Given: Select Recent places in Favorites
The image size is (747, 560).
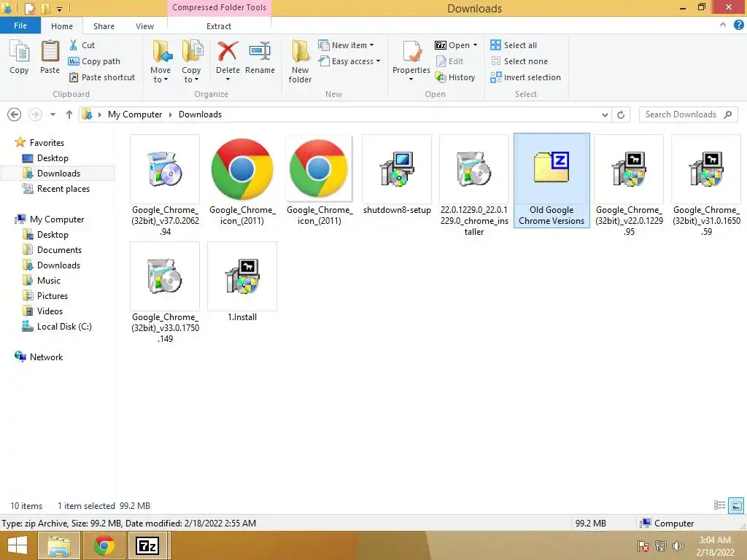Looking at the screenshot, I should 63,189.
